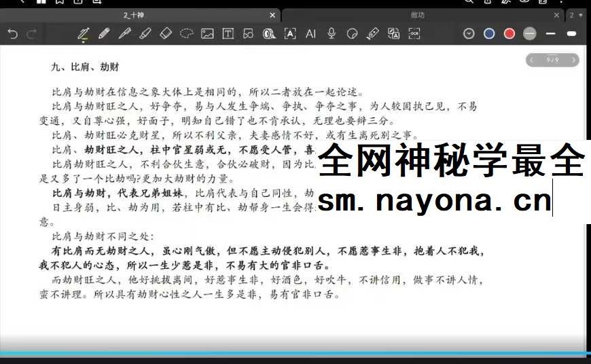Select the lasso selection tool
The image size is (591, 364).
coord(187,33)
